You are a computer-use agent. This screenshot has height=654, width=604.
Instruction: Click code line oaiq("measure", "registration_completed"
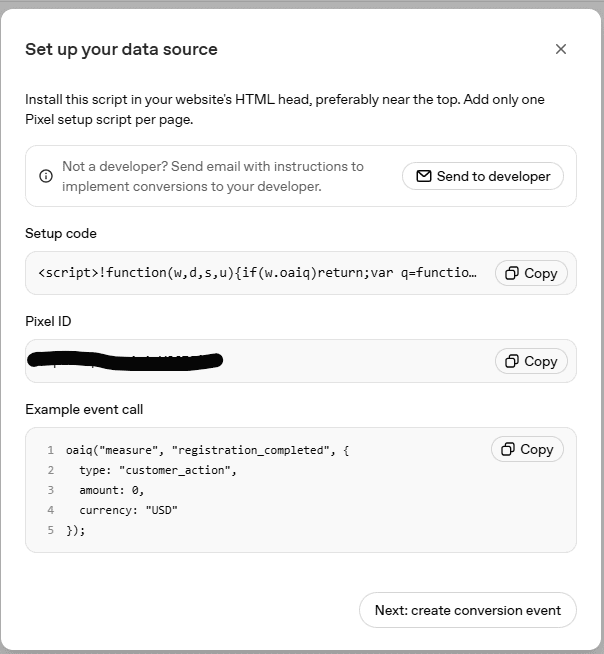207,450
